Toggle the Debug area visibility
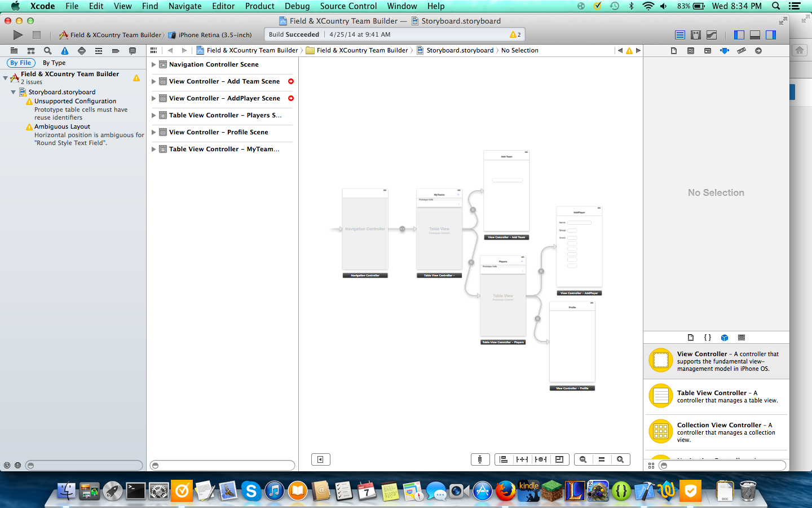This screenshot has width=812, height=508. [x=755, y=35]
